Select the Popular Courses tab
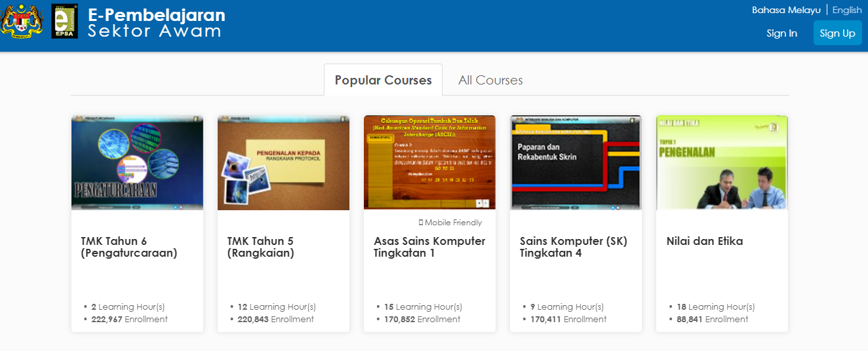 [x=383, y=80]
